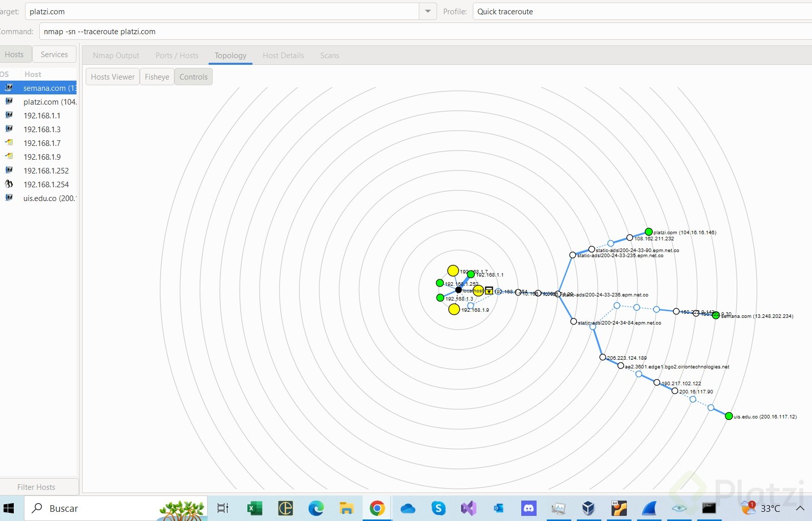Screen dimensions: 812x521
Task: Open the Windows Start menu
Action: (x=9, y=508)
